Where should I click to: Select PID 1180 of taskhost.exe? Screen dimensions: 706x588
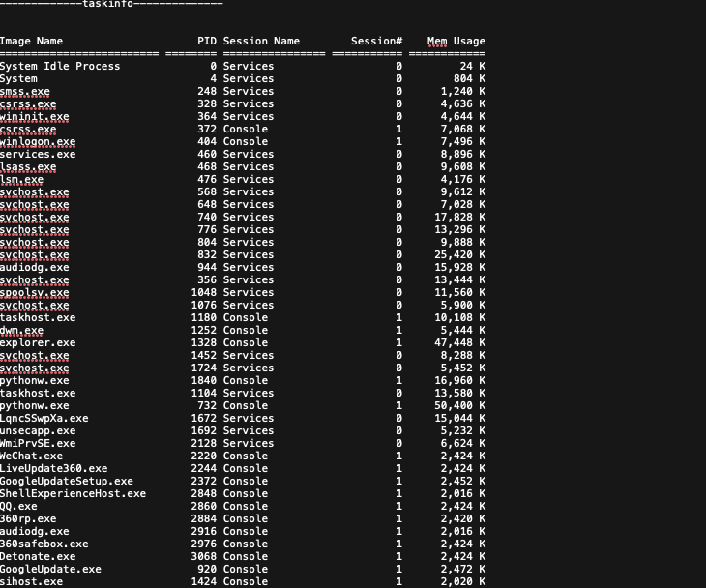point(204,318)
